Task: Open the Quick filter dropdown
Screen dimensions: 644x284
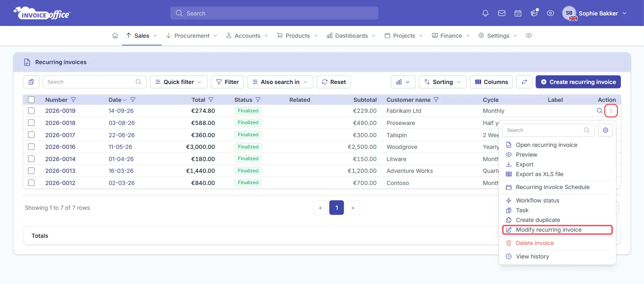Action: (179, 82)
